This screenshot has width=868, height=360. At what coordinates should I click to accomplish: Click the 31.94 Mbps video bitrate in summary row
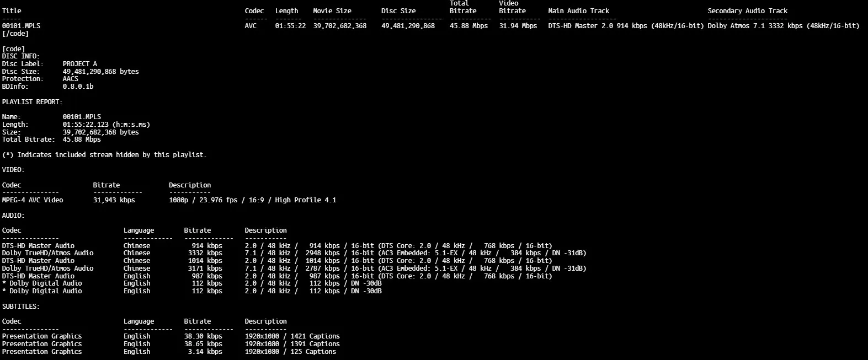point(518,26)
